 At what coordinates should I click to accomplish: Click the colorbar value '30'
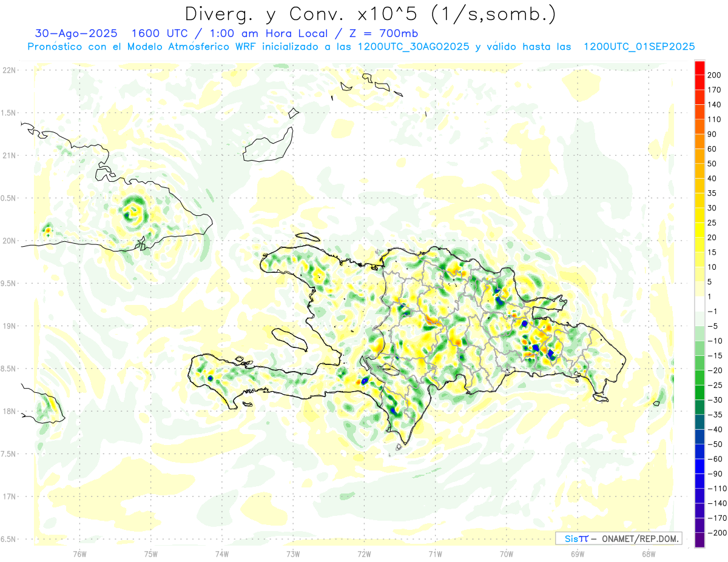point(713,208)
